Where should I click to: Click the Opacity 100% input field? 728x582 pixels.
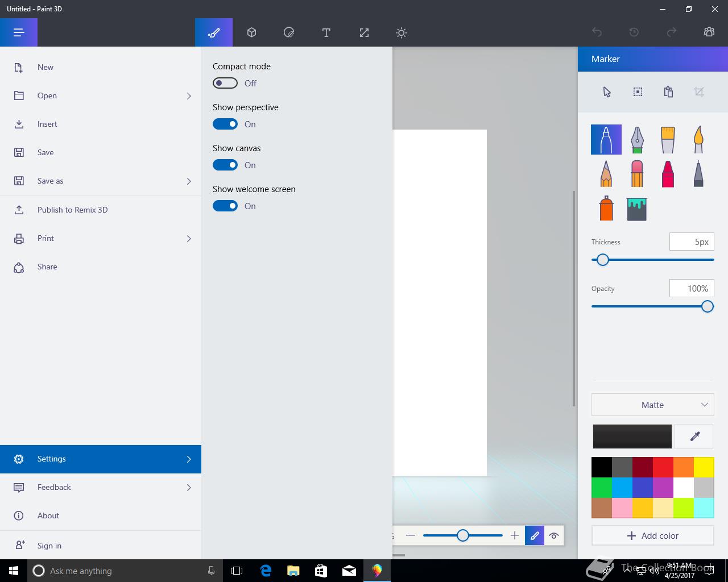tap(692, 288)
